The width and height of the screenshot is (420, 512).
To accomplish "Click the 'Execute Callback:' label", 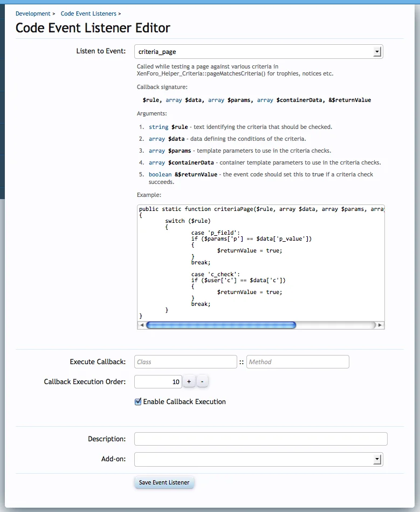I will coord(98,362).
